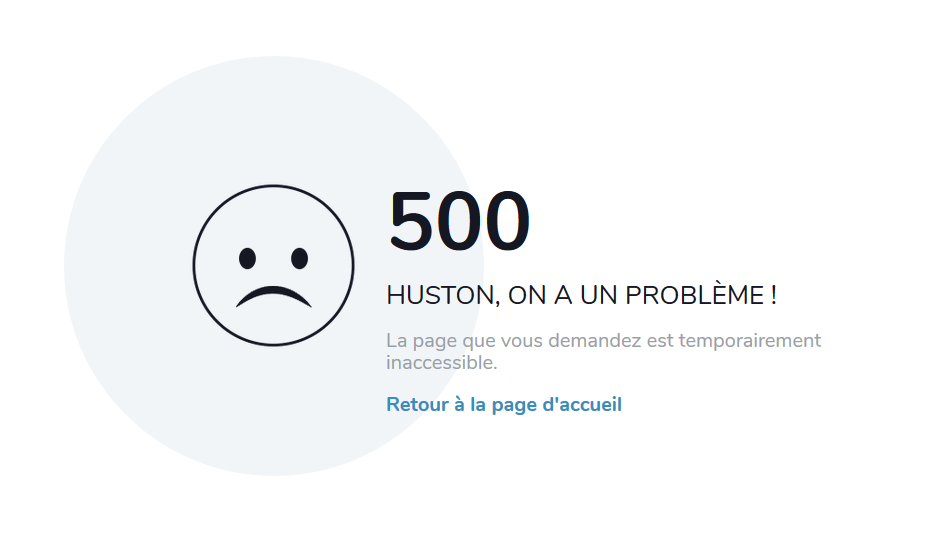The width and height of the screenshot is (937, 534).
Task: Click the large 500 error number
Action: pos(459,222)
